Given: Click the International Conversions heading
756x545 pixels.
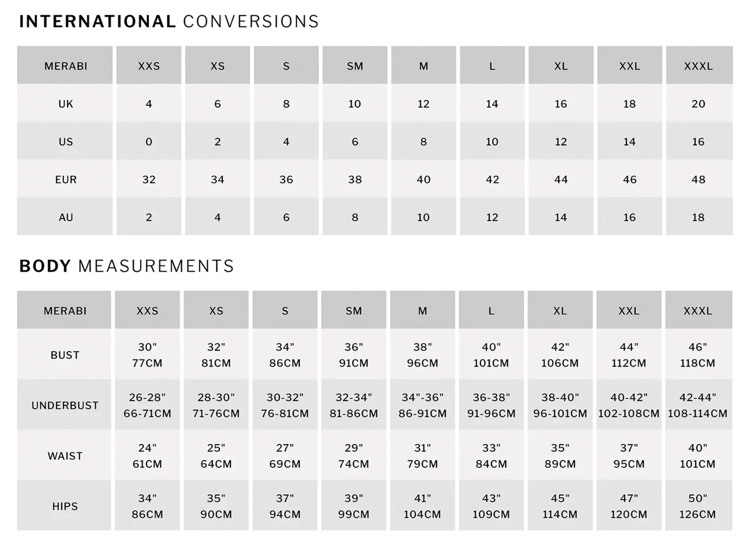Looking at the screenshot, I should pyautogui.click(x=169, y=22).
